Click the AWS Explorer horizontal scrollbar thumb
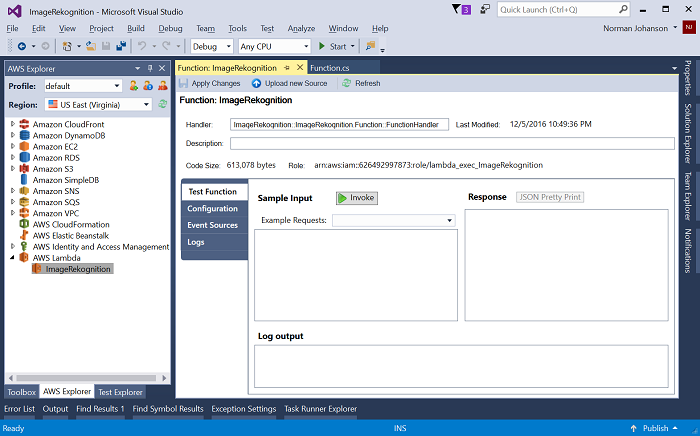This screenshot has height=436, width=700. tap(87, 378)
